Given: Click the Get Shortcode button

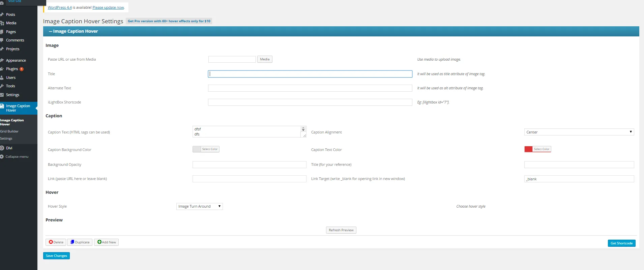Looking at the screenshot, I should click(621, 243).
